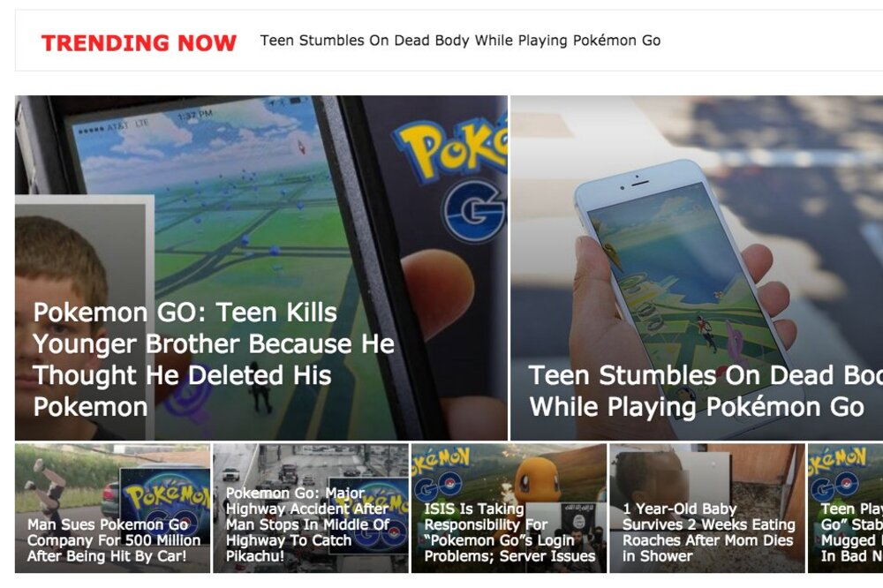Click the red TRENDING NOW label
Screen dimensions: 883x588
click(x=139, y=42)
